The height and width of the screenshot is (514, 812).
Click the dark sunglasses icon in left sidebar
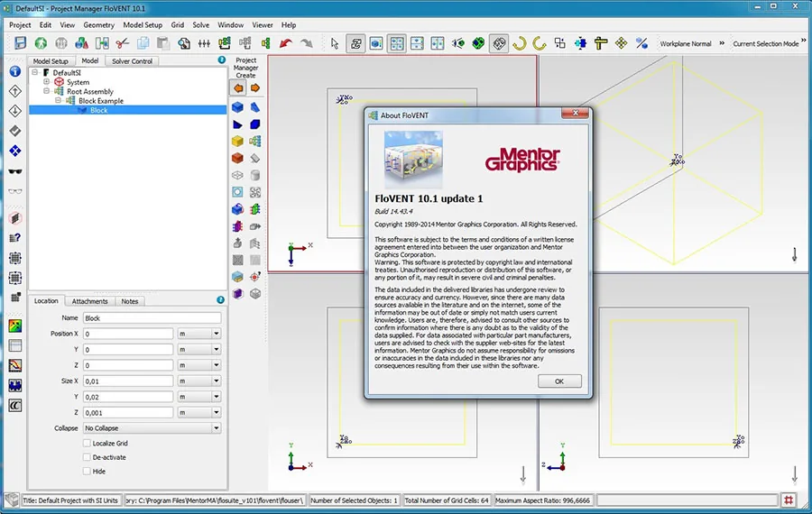(x=15, y=171)
